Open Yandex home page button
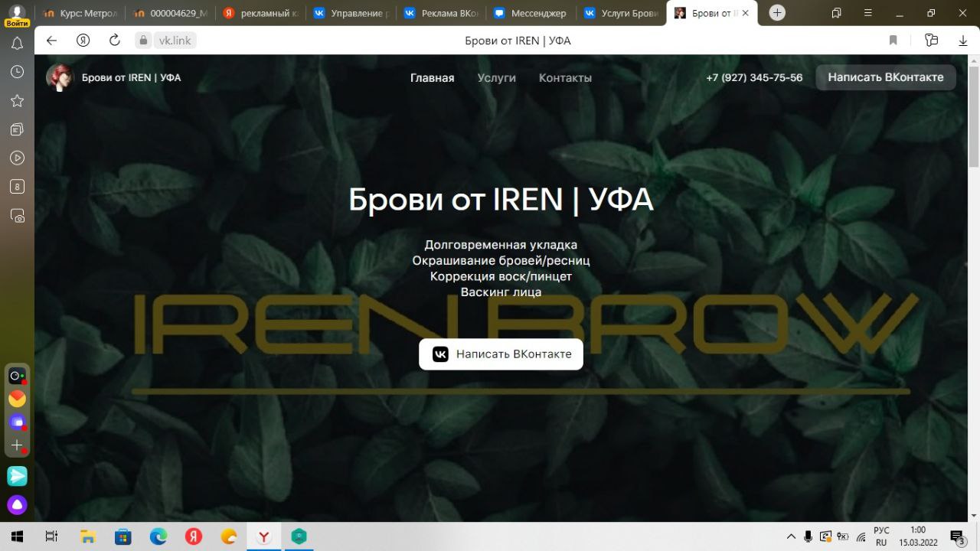Viewport: 980px width, 551px height. 83,41
